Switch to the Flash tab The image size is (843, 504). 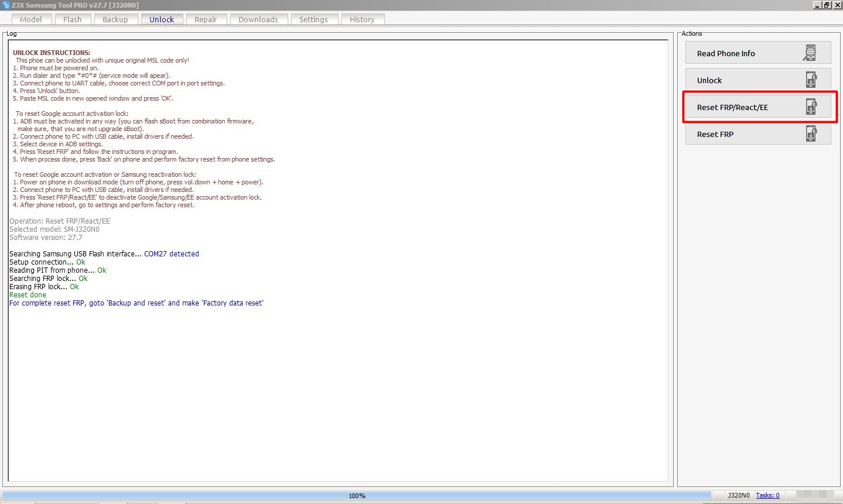coord(73,19)
